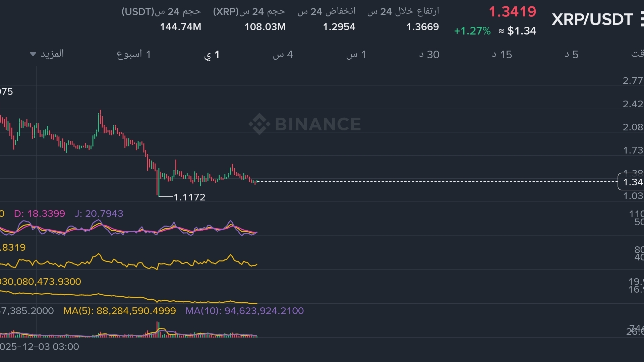This screenshot has height=362, width=644.
Task: Choose the 30 د interval
Action: coord(429,55)
